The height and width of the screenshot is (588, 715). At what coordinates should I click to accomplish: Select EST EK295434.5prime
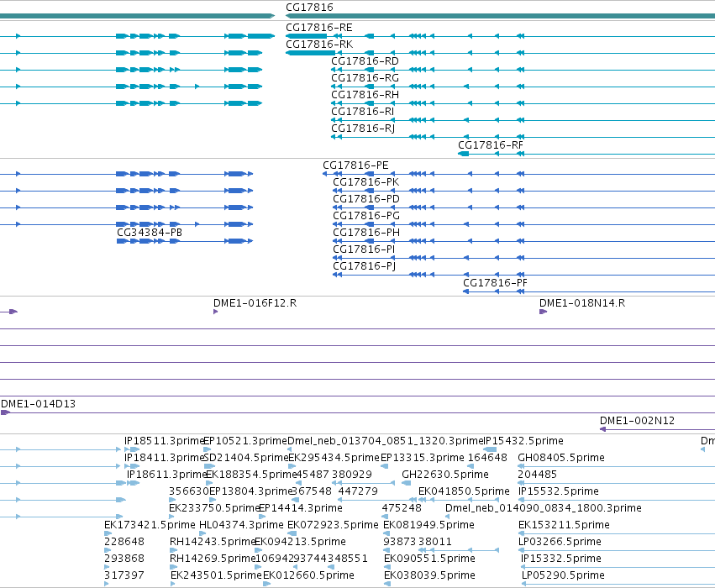point(334,458)
